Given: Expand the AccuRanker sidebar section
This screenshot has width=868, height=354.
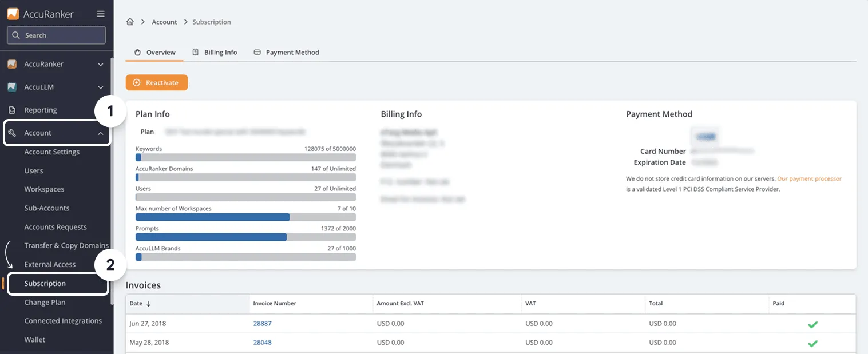Looking at the screenshot, I should coord(101,64).
